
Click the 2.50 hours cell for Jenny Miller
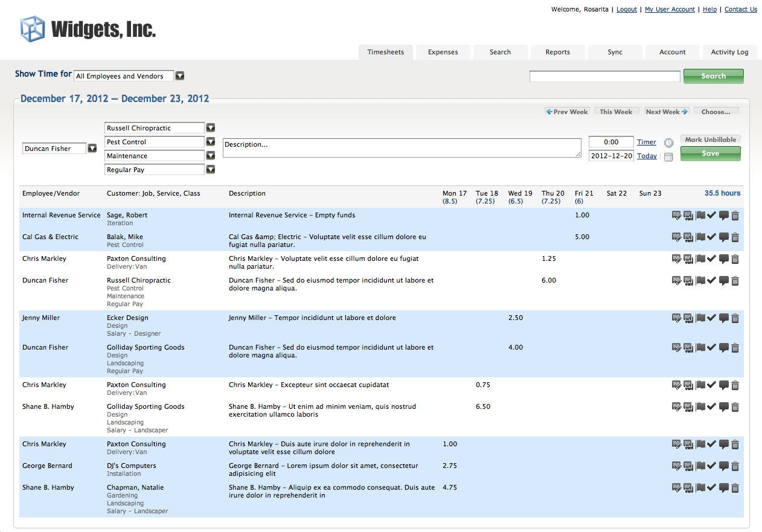click(516, 318)
